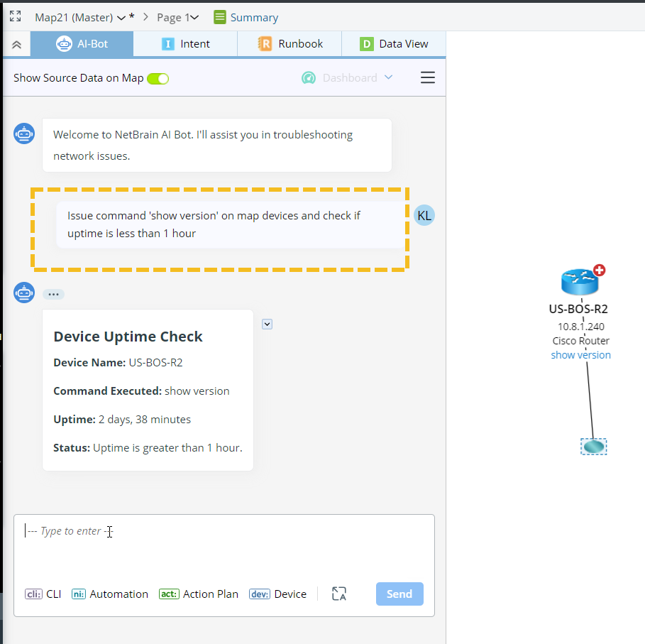Select the teal device icon on map
The image size is (645, 644).
(594, 447)
